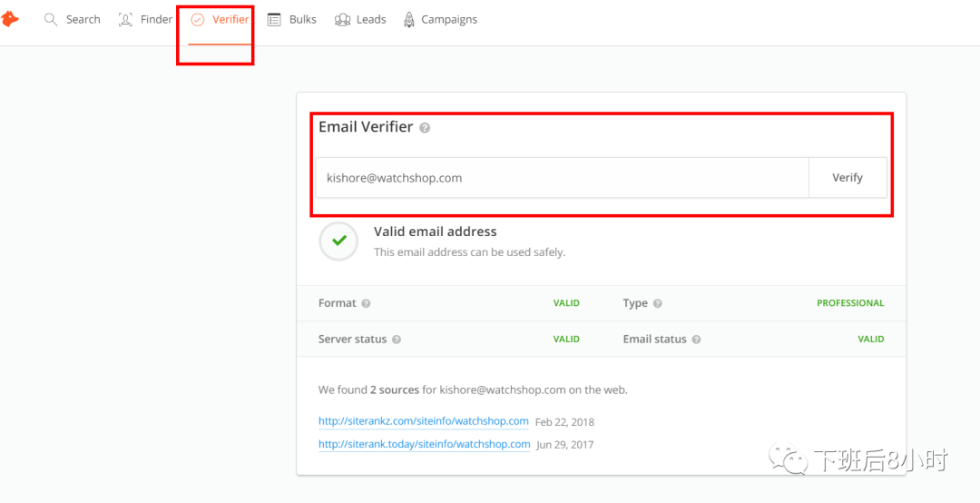Open the siterankz.com source link

423,421
